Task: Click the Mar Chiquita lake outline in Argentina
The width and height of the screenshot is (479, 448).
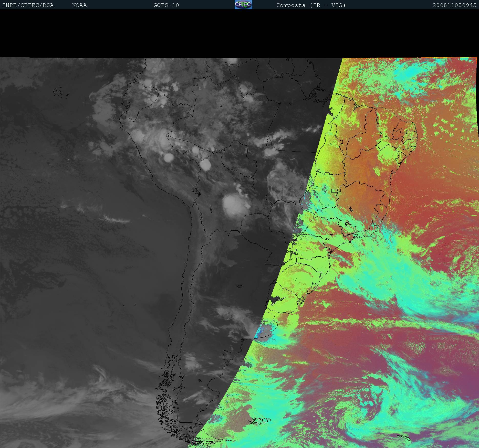Action: coord(239,286)
